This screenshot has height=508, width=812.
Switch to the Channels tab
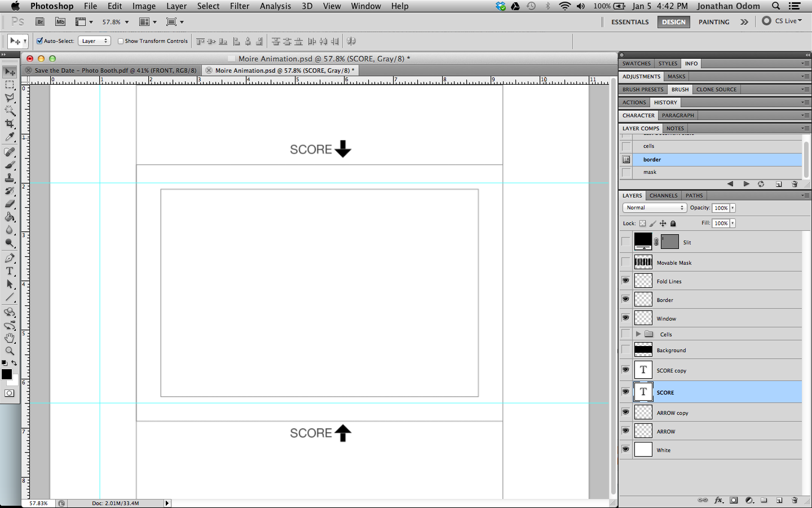point(663,195)
